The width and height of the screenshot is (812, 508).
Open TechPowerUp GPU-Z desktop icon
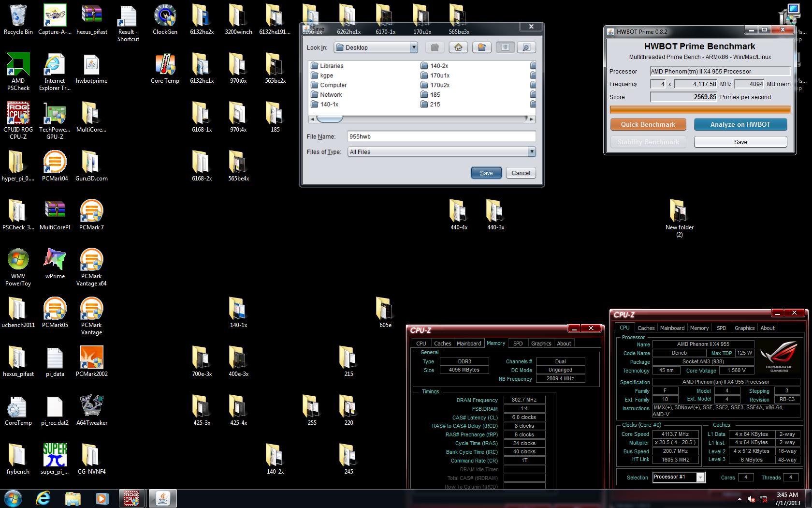tap(55, 121)
